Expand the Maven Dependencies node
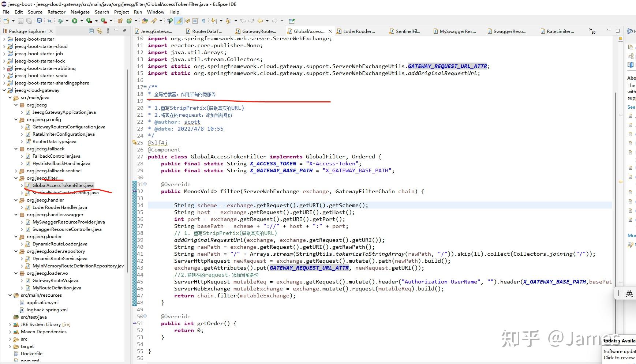Viewport: 636px width, 364px height. (10, 332)
